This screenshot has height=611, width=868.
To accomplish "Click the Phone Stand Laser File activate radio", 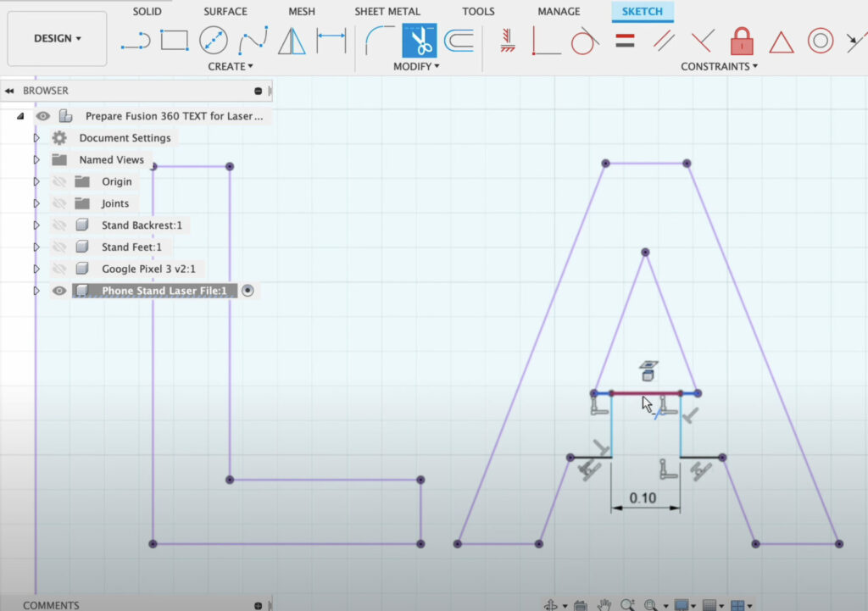I will pos(248,291).
